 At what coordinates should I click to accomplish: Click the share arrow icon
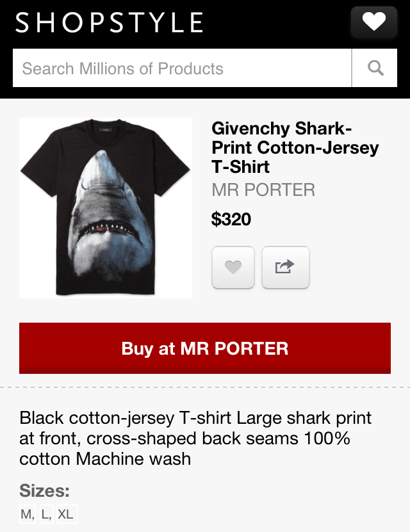pyautogui.click(x=286, y=267)
